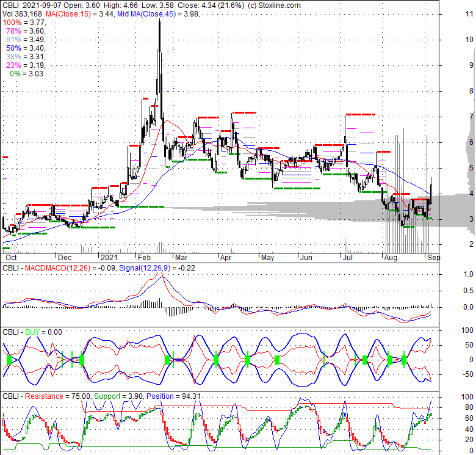Click the 1.0 MACD axis label
The image size is (476, 455).
click(x=469, y=274)
